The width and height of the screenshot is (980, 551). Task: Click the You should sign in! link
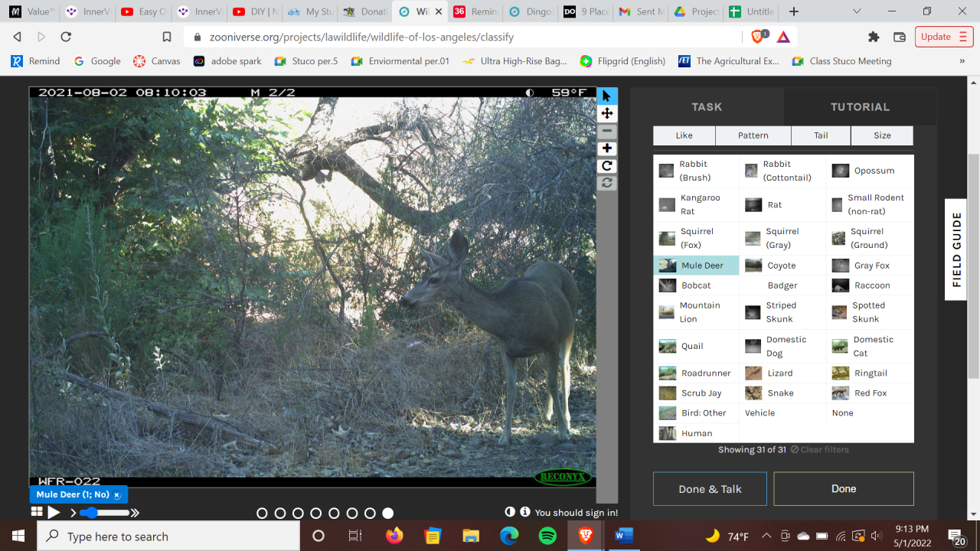tap(577, 513)
